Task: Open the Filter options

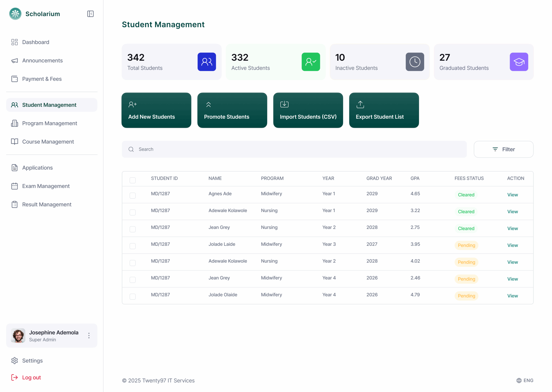Action: point(503,149)
